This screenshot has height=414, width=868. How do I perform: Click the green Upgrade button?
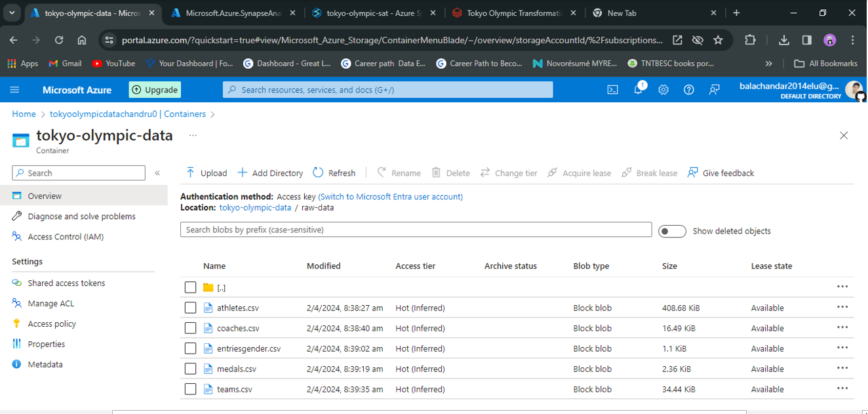[x=155, y=90]
